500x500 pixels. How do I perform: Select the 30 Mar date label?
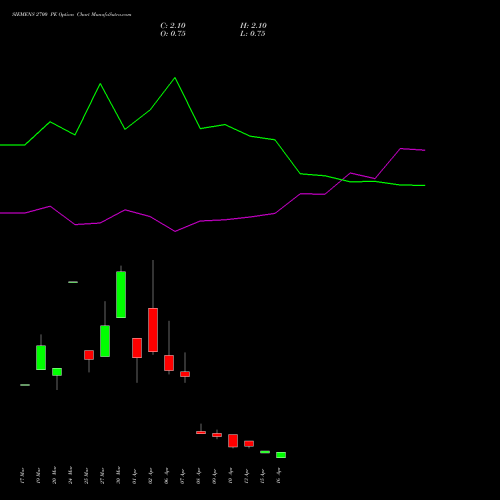pos(118,475)
